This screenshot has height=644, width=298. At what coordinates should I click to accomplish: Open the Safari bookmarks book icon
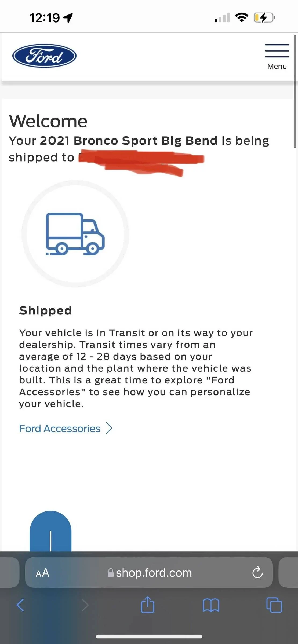click(x=211, y=605)
